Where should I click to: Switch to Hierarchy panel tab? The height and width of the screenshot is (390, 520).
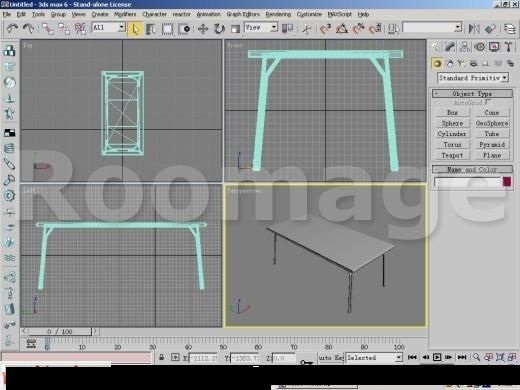coord(464,47)
